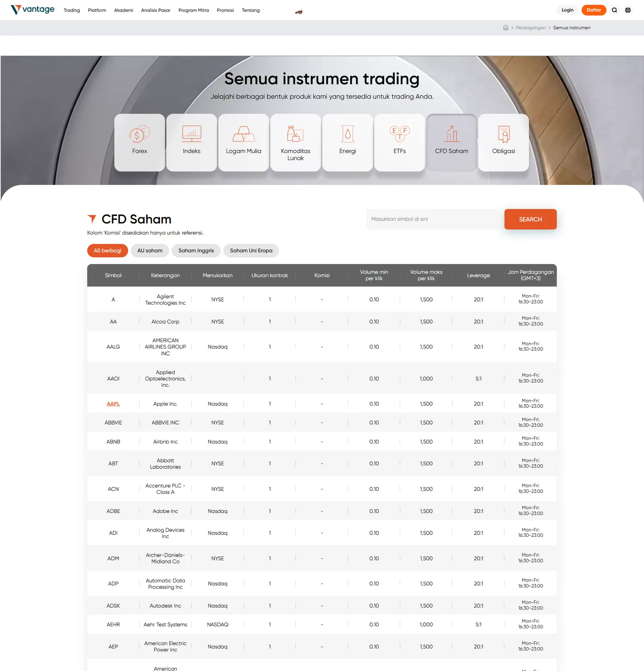Image resolution: width=644 pixels, height=671 pixels.
Task: Open the Obligasi instrument card
Action: click(504, 142)
